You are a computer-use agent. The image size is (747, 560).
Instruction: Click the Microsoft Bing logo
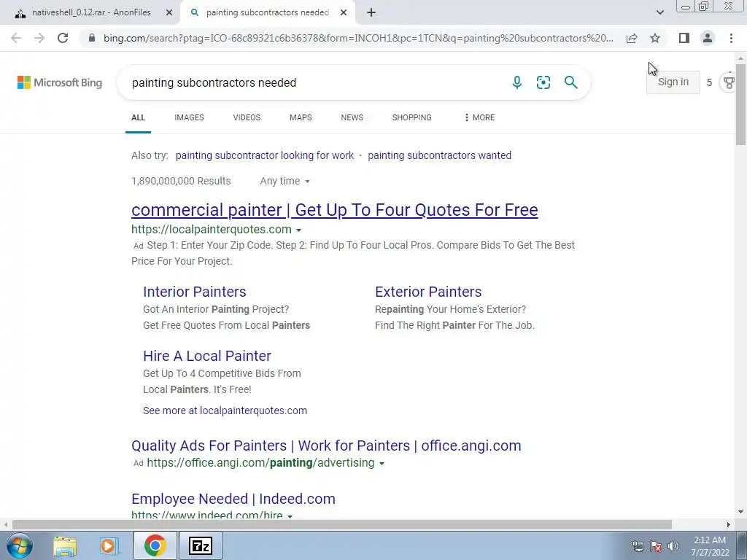click(60, 82)
